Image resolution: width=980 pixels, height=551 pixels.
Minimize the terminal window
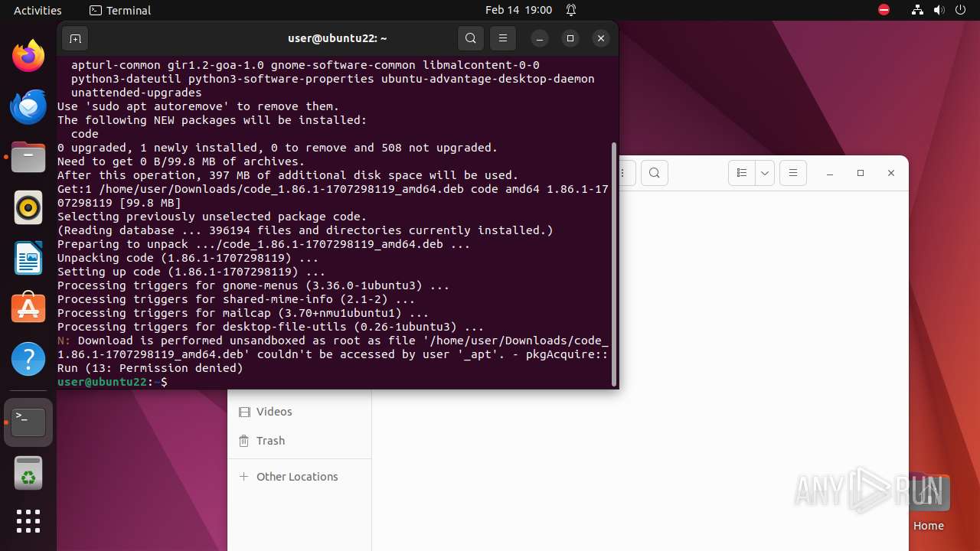click(539, 38)
